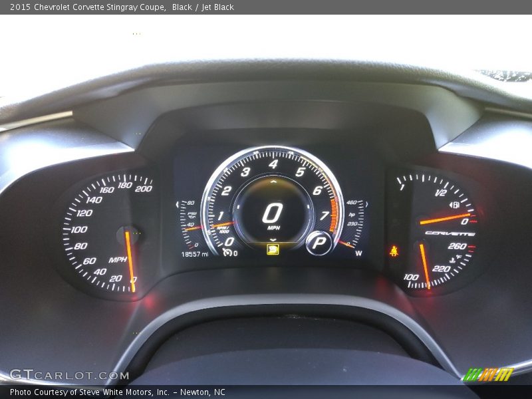The height and width of the screenshot is (399, 532).
Task: Click left arrow beside oil pressure gauge
Action: coord(178,204)
